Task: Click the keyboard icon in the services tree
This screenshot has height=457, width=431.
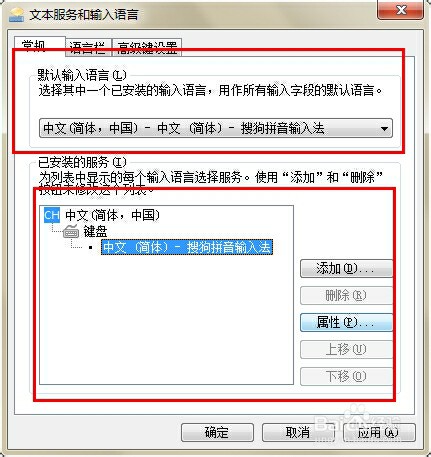Action: pyautogui.click(x=71, y=231)
